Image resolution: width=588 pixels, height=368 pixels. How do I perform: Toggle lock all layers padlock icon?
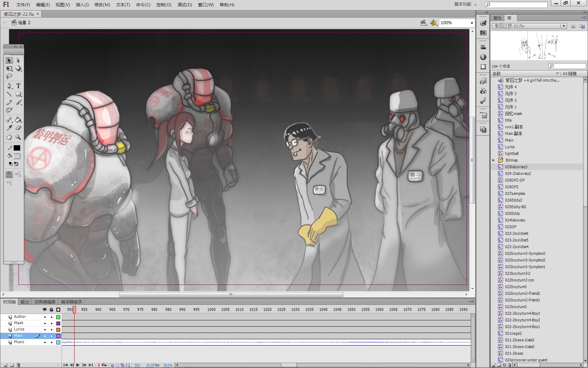tap(51, 309)
